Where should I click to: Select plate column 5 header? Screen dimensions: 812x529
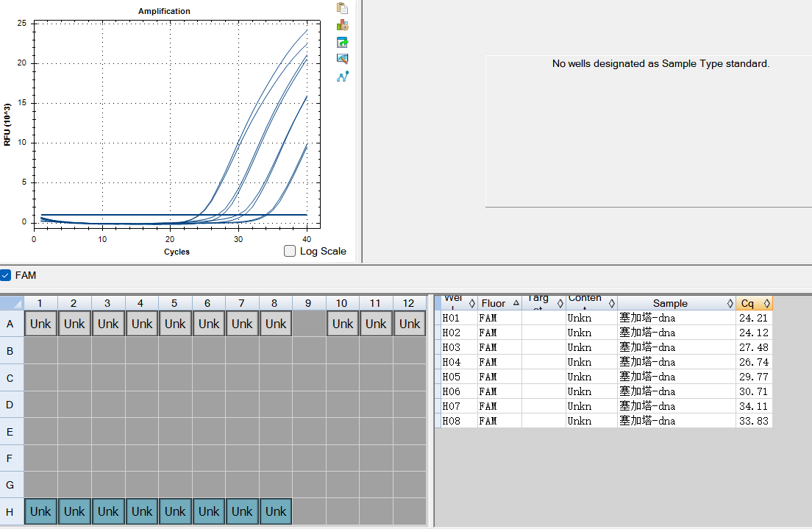coord(174,303)
